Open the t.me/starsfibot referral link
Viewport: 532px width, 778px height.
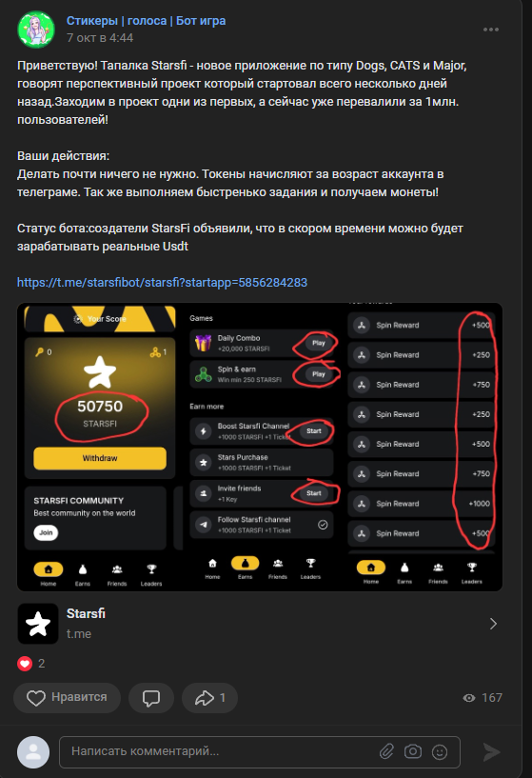click(x=162, y=282)
